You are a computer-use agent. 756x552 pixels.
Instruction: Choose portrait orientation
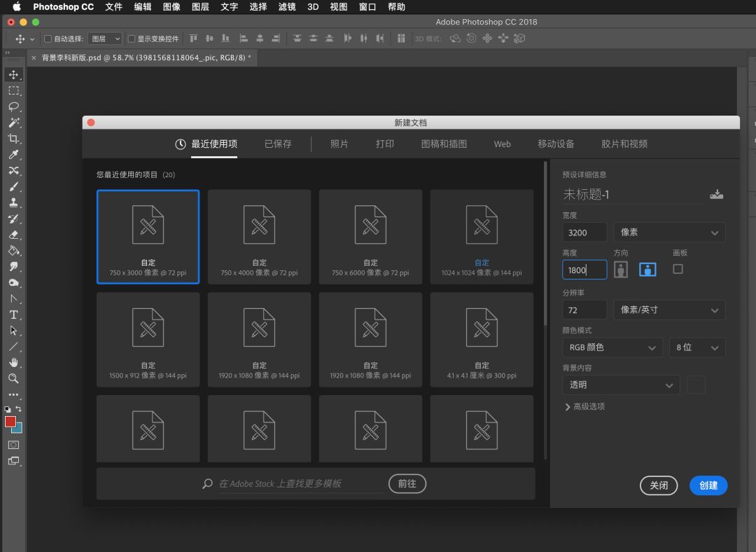pyautogui.click(x=620, y=269)
